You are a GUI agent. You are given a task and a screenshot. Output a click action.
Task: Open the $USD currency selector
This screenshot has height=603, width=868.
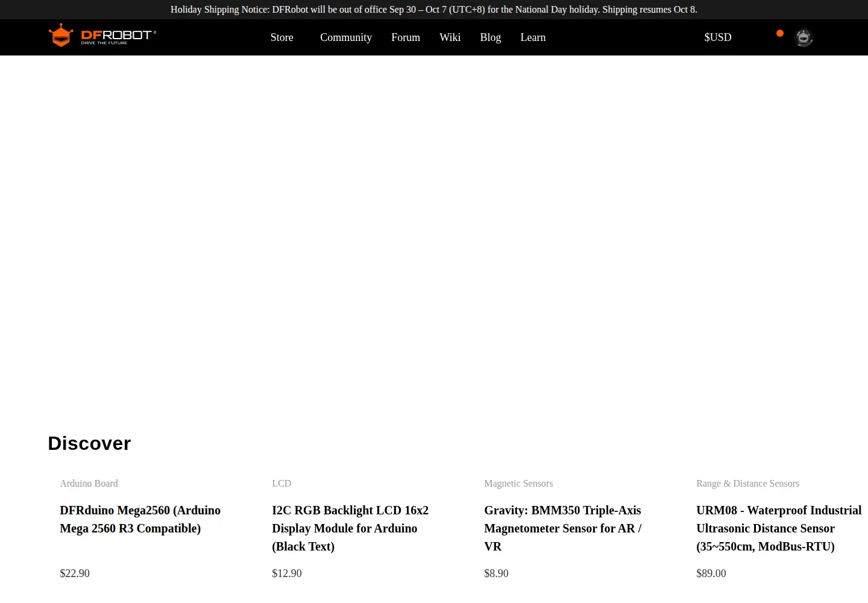point(718,37)
